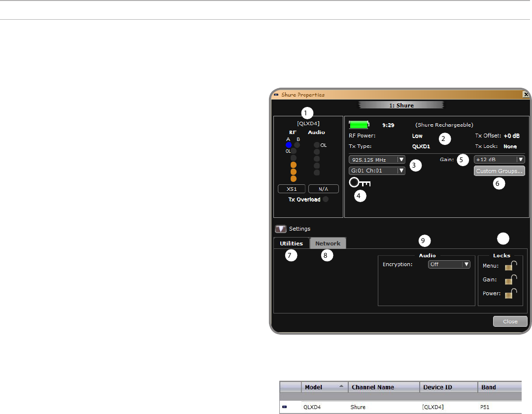The image size is (532, 414).
Task: Click the Low RF Power value
Action: [417, 136]
